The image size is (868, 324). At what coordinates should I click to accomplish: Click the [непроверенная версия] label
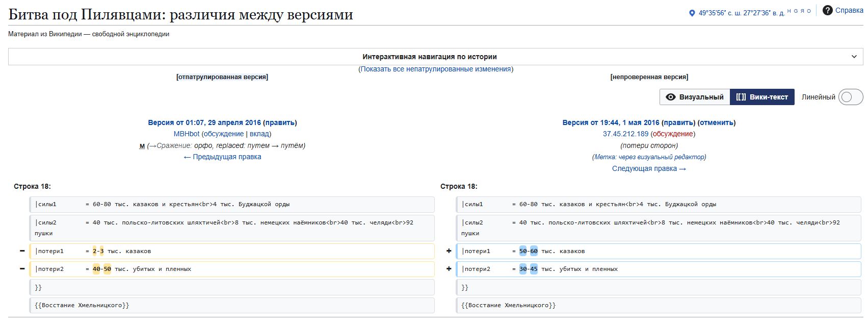649,77
